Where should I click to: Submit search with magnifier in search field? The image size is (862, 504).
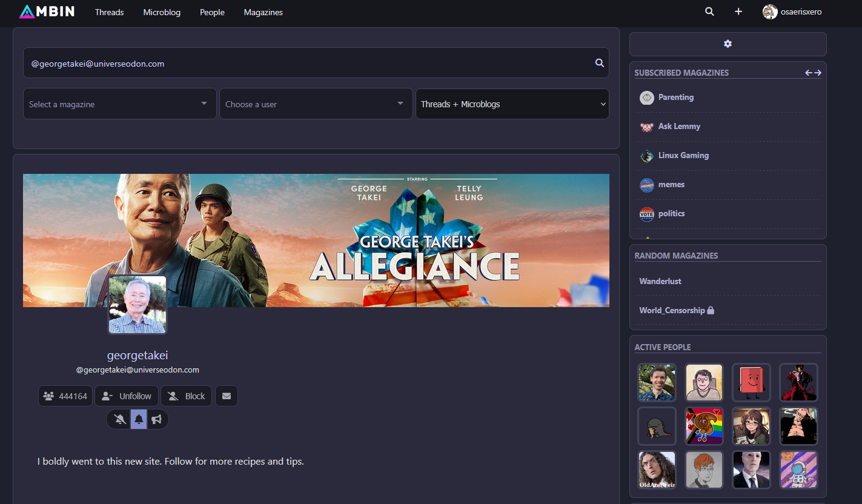point(599,63)
